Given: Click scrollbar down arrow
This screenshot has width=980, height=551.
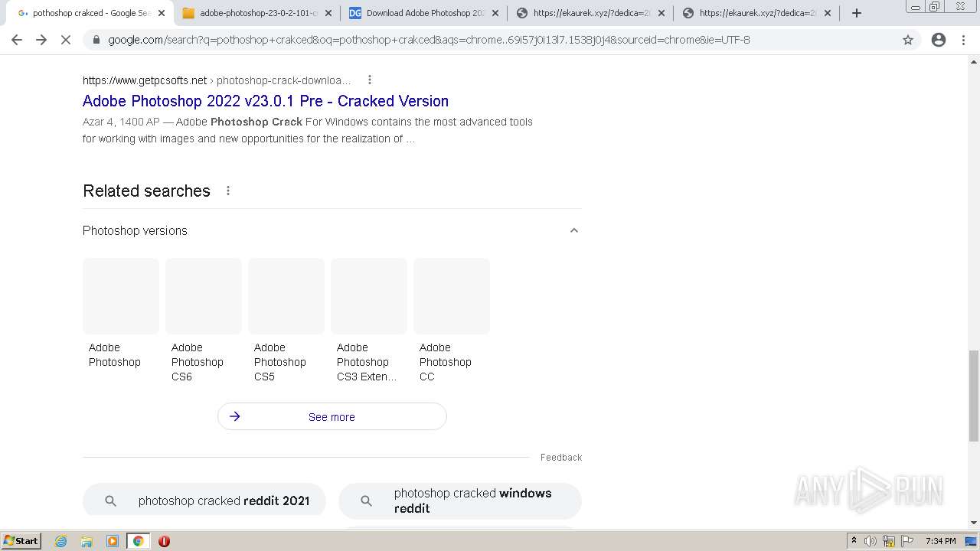Looking at the screenshot, I should 974,523.
